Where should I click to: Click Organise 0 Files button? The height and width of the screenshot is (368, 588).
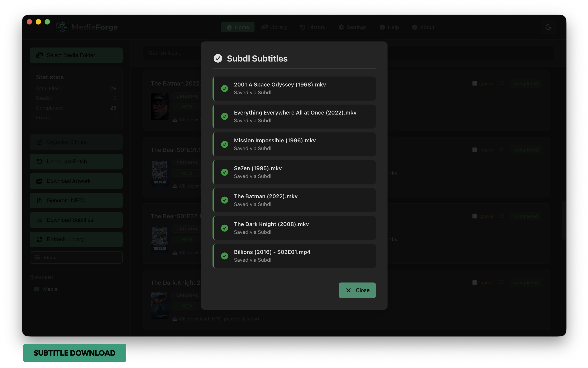tap(76, 142)
